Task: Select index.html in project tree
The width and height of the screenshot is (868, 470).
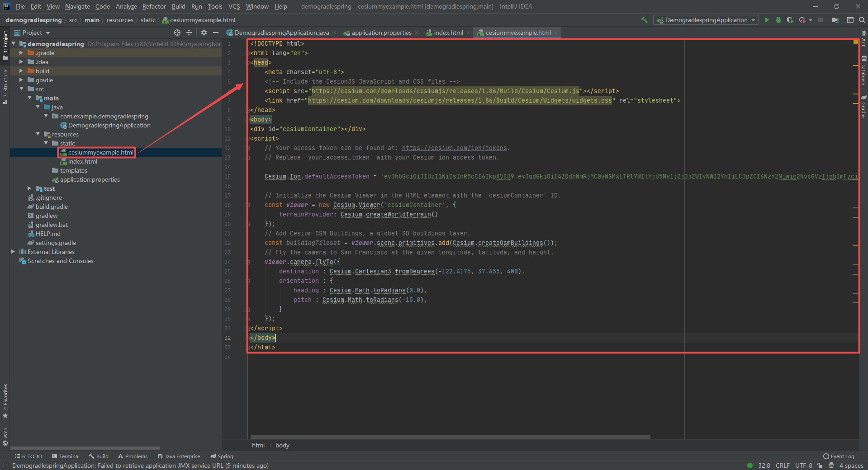Action: (82, 161)
